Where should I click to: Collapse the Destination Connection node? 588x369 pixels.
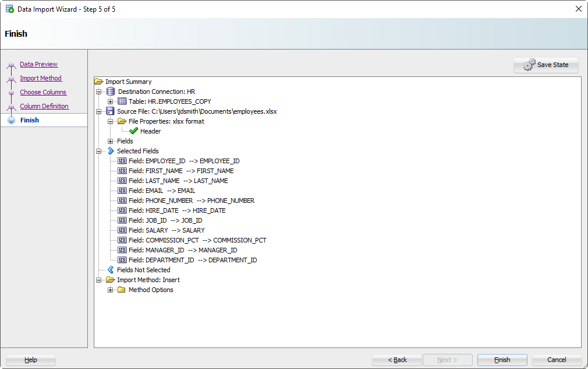98,92
